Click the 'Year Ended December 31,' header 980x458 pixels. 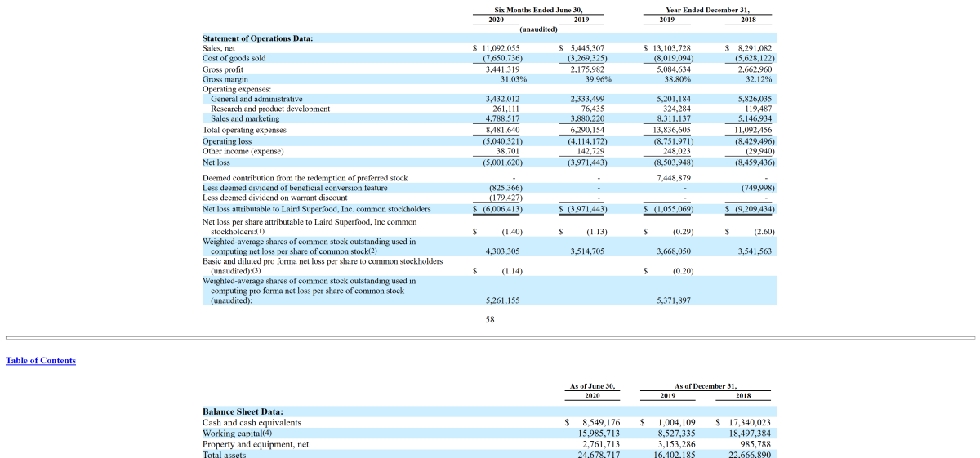[708, 10]
